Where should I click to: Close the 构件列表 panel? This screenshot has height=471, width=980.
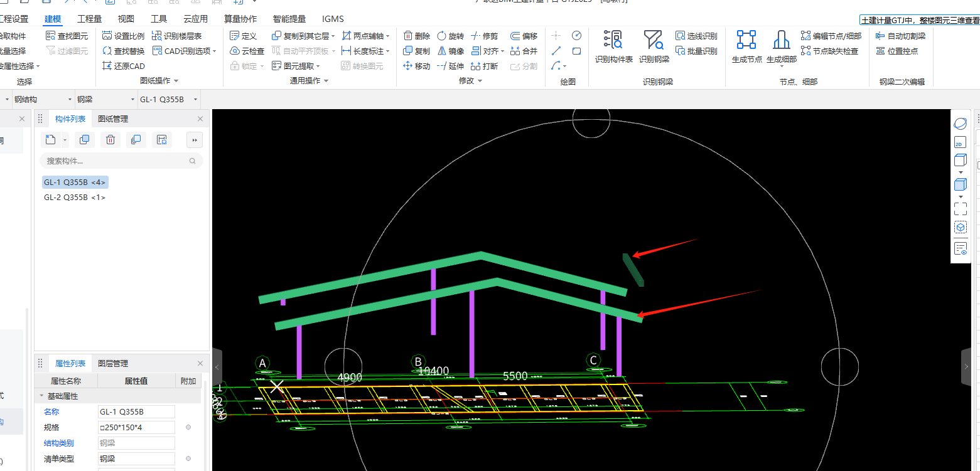[x=200, y=119]
